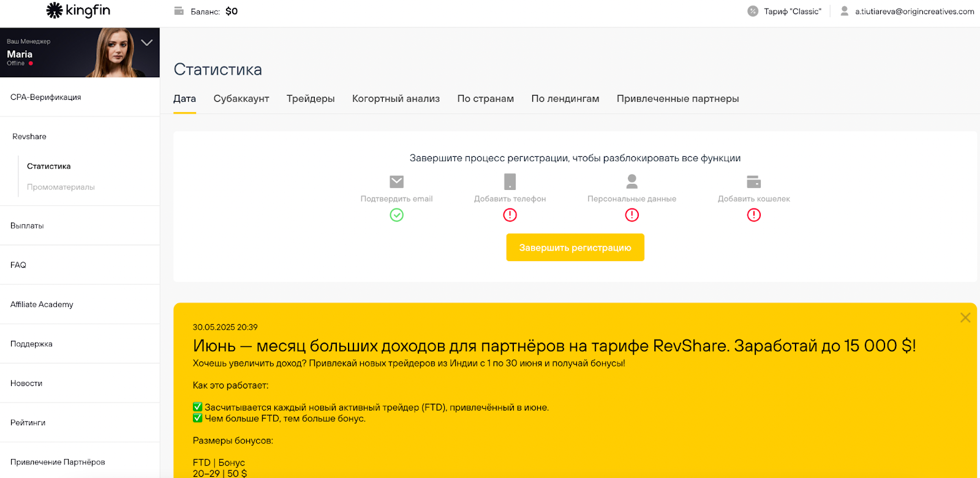This screenshot has height=478, width=980.
Task: Open the По лендингам tab
Action: (565, 99)
